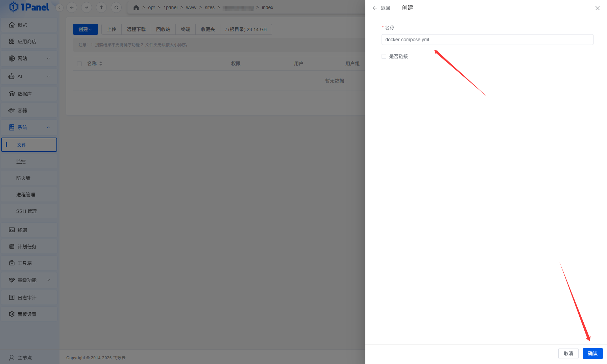The width and height of the screenshot is (607, 364).
Task: Click the 概览 home icon
Action: tap(12, 25)
